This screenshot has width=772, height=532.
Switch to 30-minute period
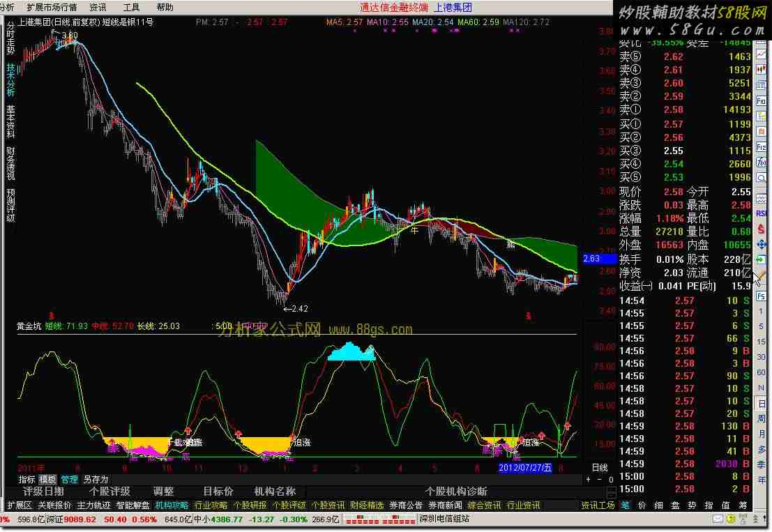coord(761,357)
